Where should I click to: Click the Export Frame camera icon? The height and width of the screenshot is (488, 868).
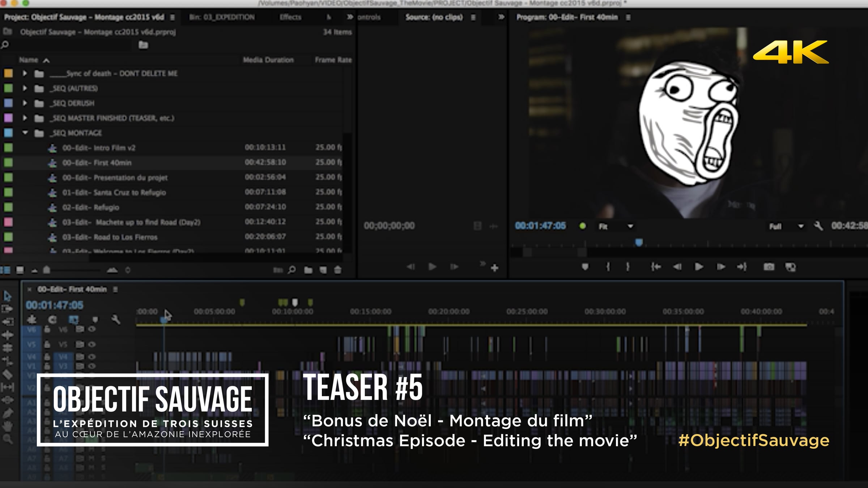coord(769,267)
